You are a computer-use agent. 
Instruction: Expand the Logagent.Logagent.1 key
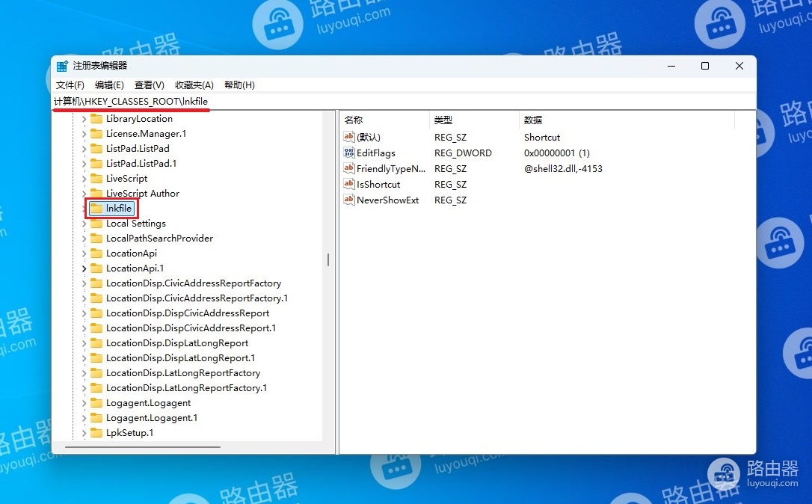point(84,418)
